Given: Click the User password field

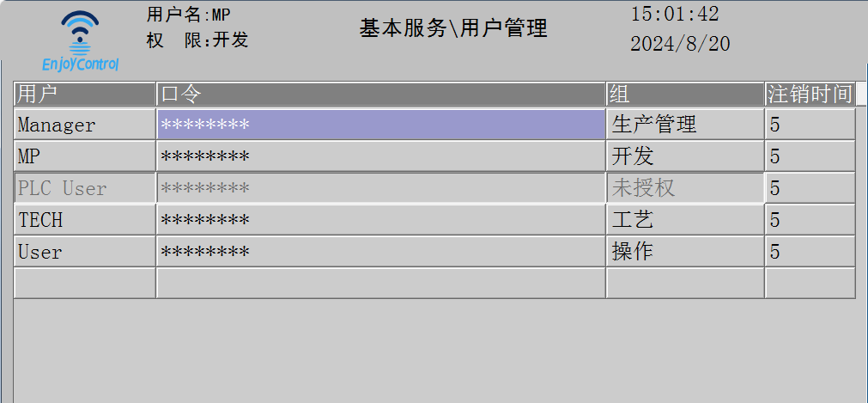Looking at the screenshot, I should point(380,252).
